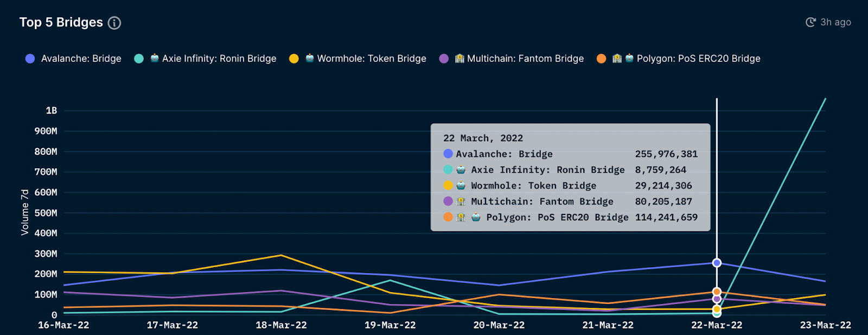Click the 3h ago timestamp text
The height and width of the screenshot is (335, 868).
(835, 22)
